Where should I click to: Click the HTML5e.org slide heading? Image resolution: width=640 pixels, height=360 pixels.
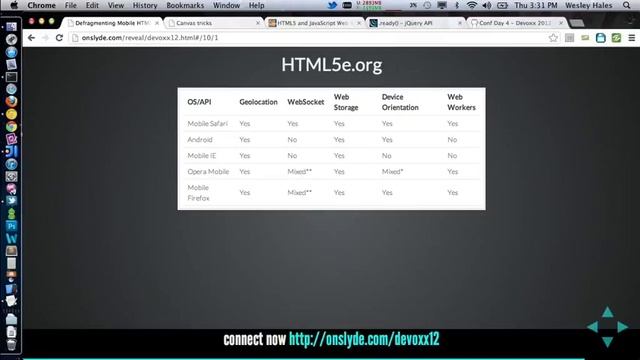(331, 64)
